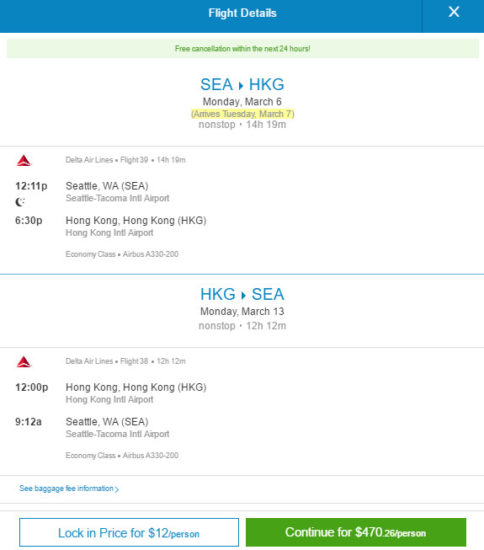
Task: Click the Arrives Tuesday, March 7 note
Action: click(x=242, y=114)
